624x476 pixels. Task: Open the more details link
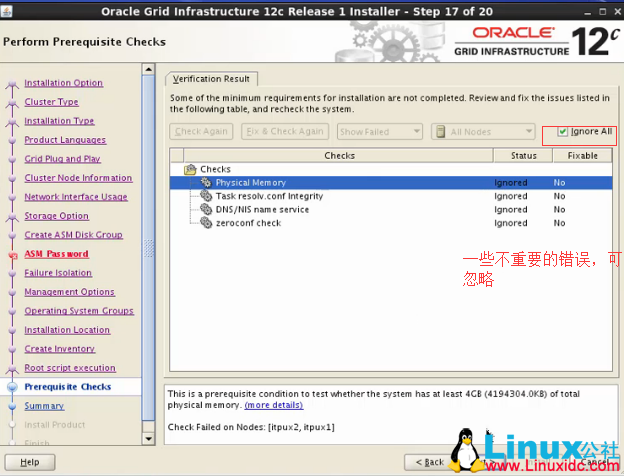pos(274,405)
